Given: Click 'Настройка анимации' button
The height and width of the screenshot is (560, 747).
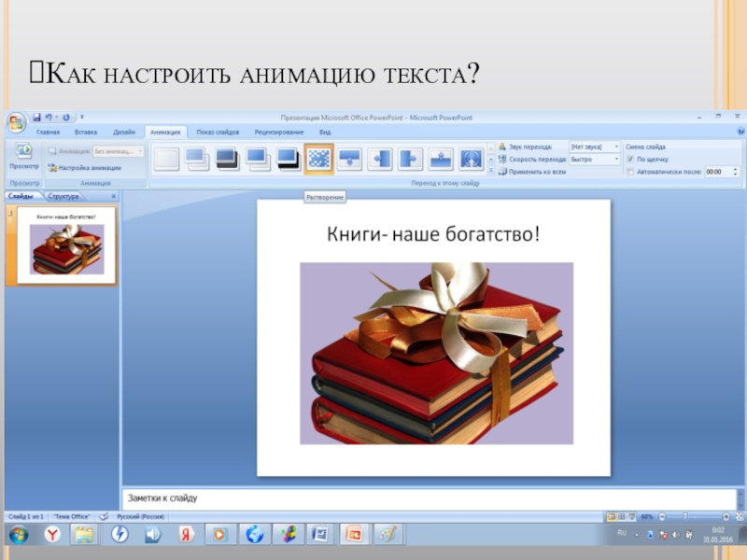Looking at the screenshot, I should pyautogui.click(x=85, y=168).
